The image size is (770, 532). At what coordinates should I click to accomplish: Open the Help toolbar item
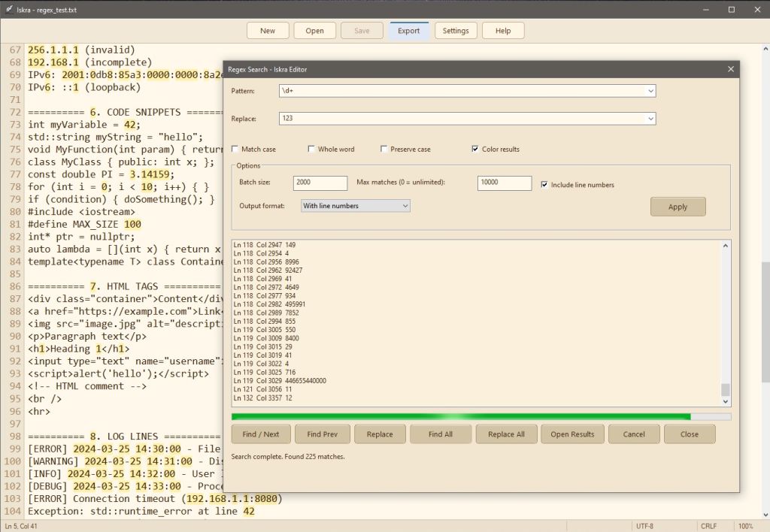tap(503, 31)
